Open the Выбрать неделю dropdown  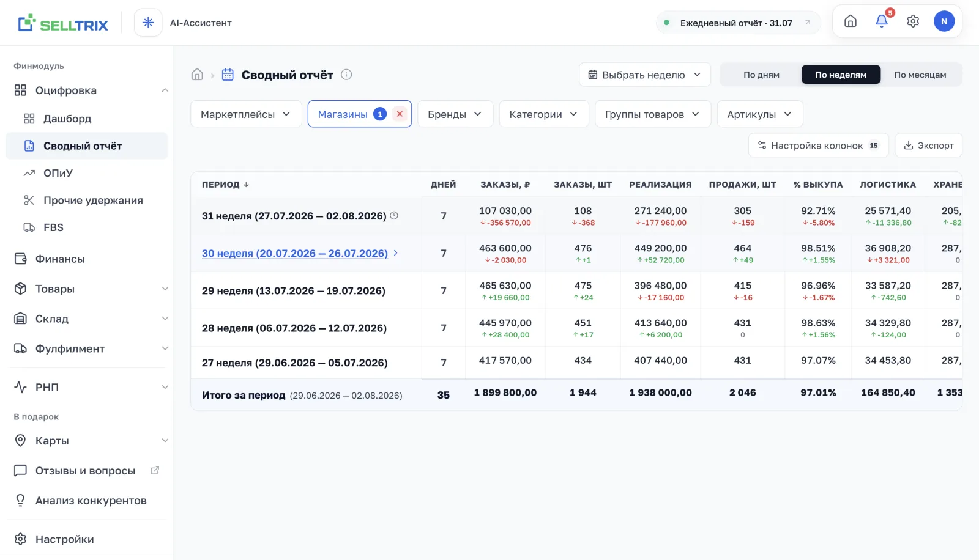645,75
